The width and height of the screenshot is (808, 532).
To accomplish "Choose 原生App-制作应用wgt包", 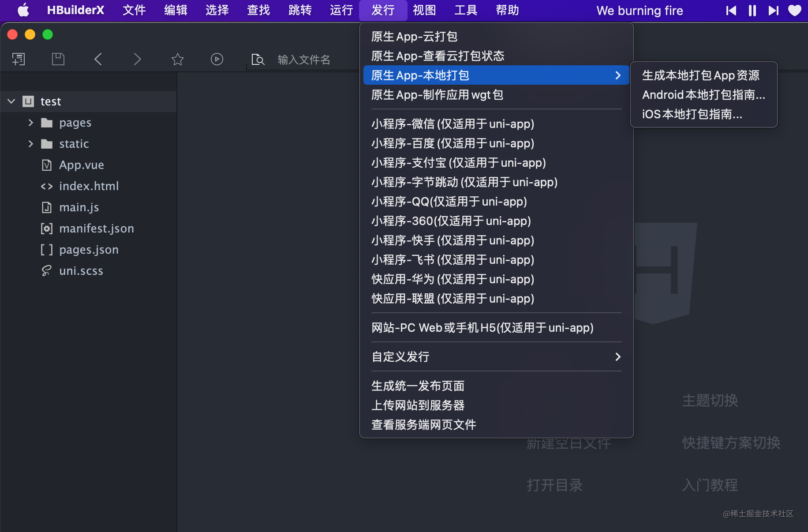I will click(x=496, y=94).
